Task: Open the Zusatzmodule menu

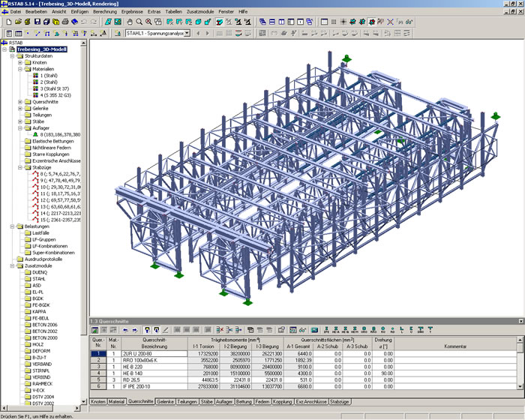Action: click(x=200, y=12)
